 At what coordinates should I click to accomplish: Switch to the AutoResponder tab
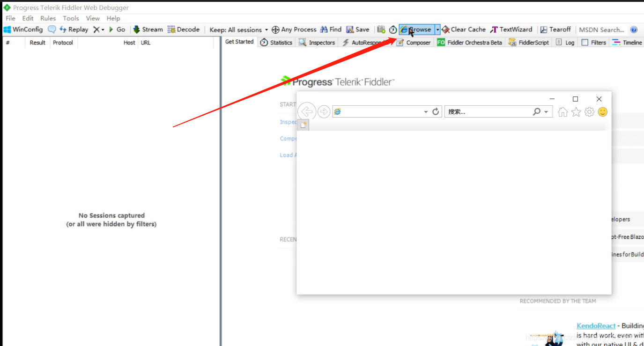pos(365,43)
